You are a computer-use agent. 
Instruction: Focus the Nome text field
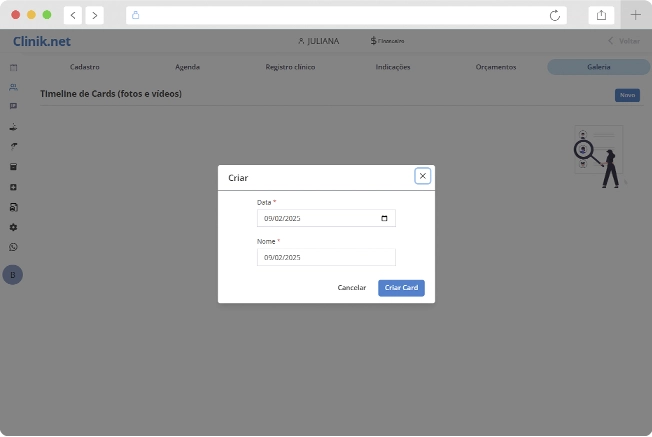(x=326, y=257)
